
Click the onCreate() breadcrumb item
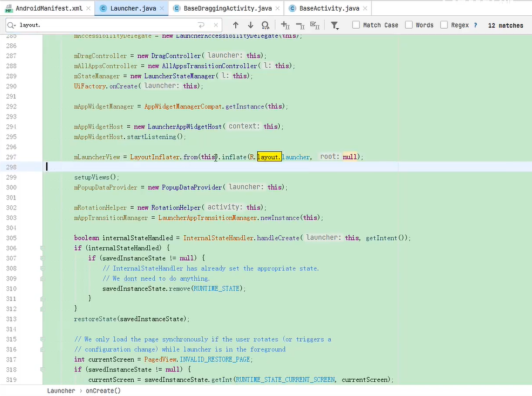click(x=103, y=391)
